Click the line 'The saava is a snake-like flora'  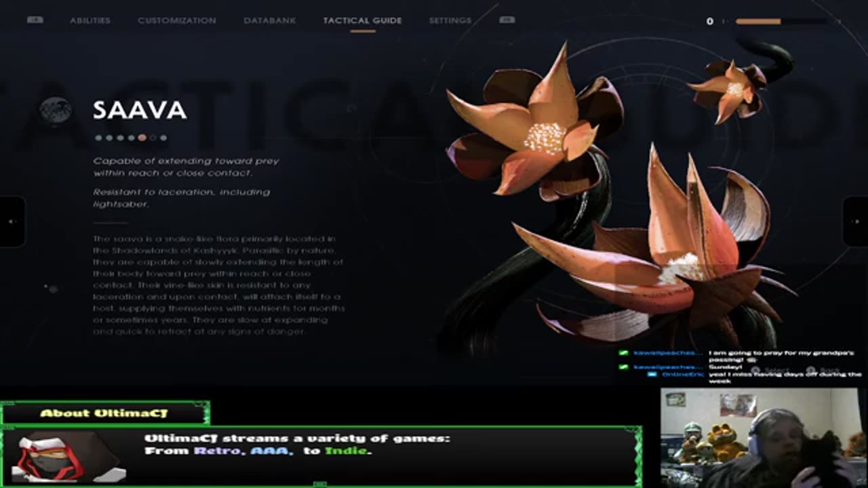(x=214, y=239)
